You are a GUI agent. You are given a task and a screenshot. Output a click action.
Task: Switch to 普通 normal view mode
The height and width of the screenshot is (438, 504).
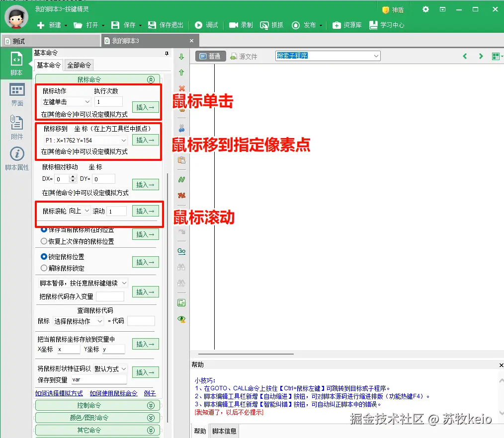[211, 57]
